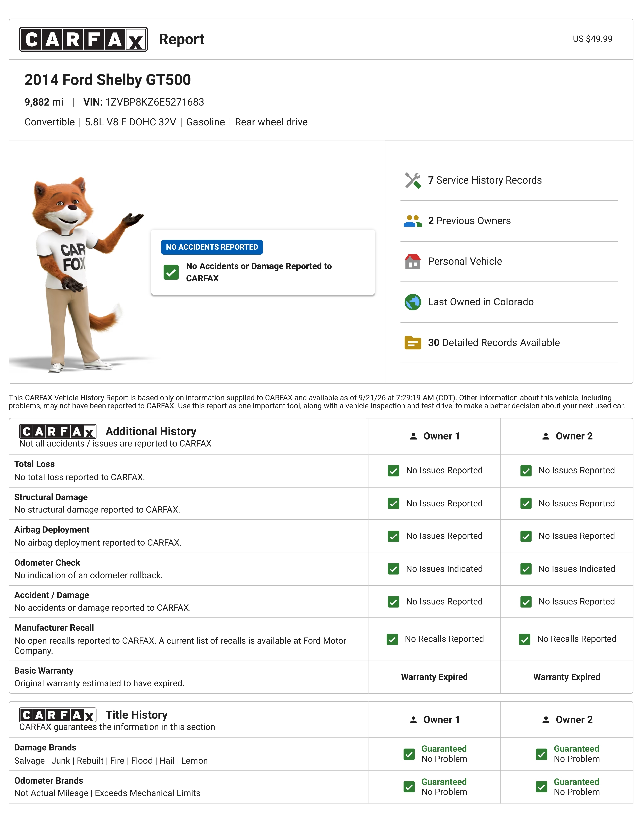The image size is (644, 833).
Task: Click the Owner 2 person icon in Title History
Action: coord(546,720)
